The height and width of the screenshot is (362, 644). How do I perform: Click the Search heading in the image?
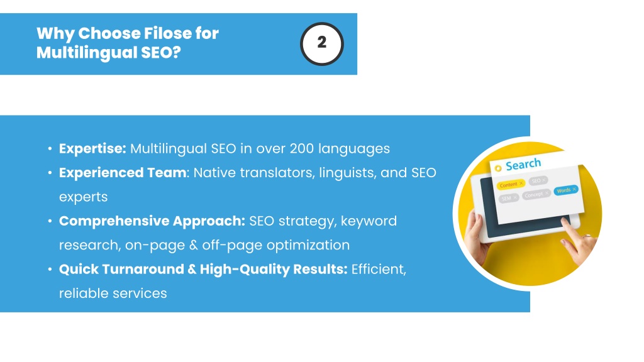coord(523,165)
